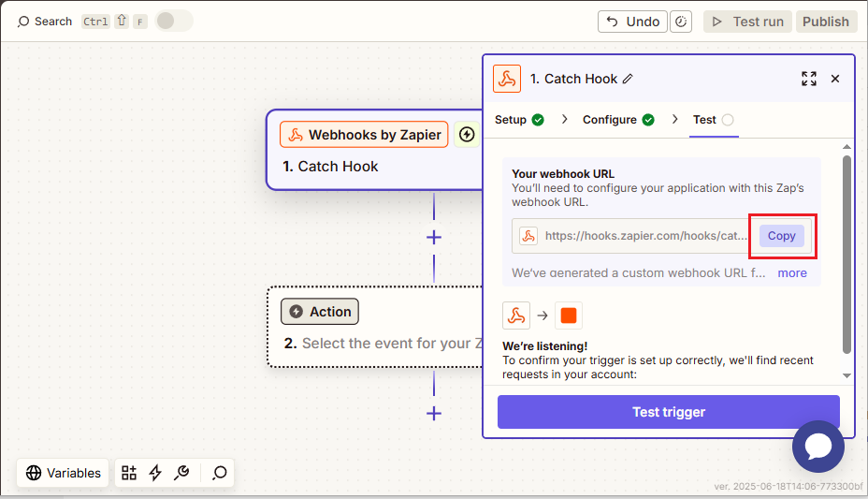Copy the webhook URL
The height and width of the screenshot is (499, 868).
coord(781,236)
